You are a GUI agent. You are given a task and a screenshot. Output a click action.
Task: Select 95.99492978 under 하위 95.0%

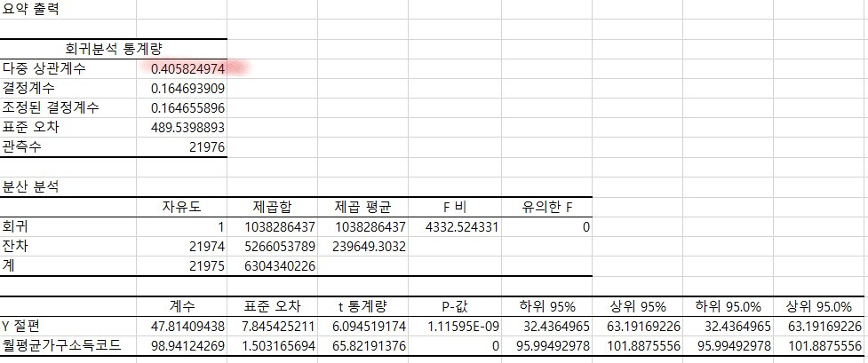(x=735, y=346)
